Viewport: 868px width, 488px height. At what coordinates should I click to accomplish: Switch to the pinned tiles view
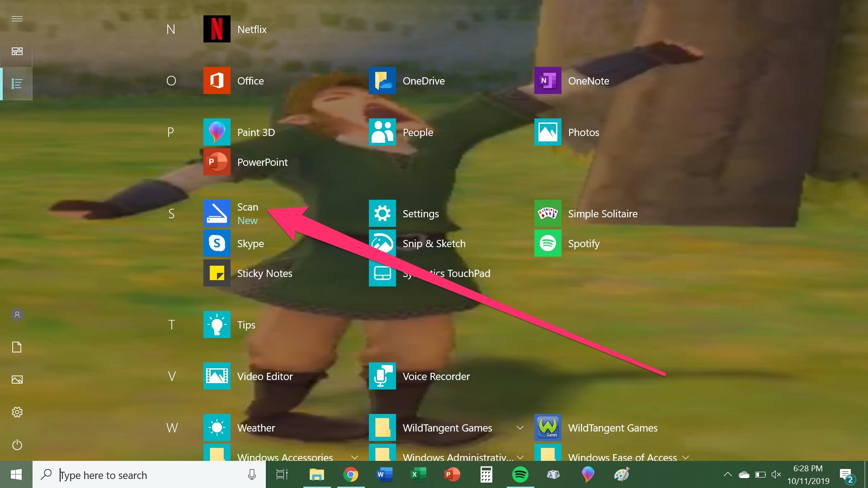(17, 51)
